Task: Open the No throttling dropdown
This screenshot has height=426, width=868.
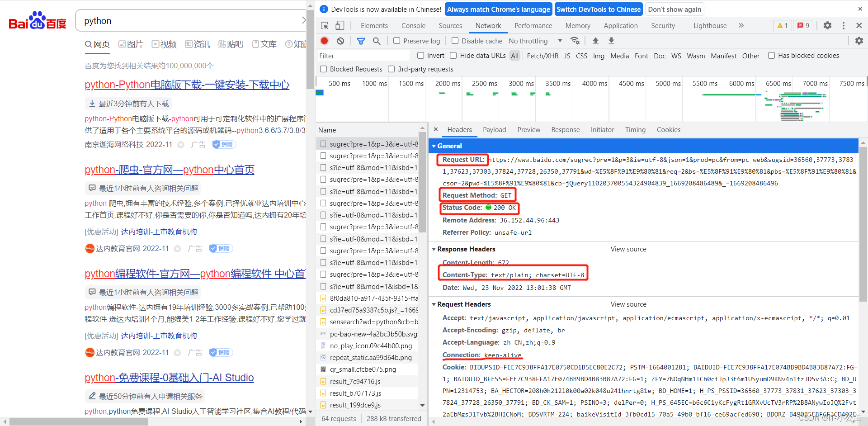Action: click(536, 41)
